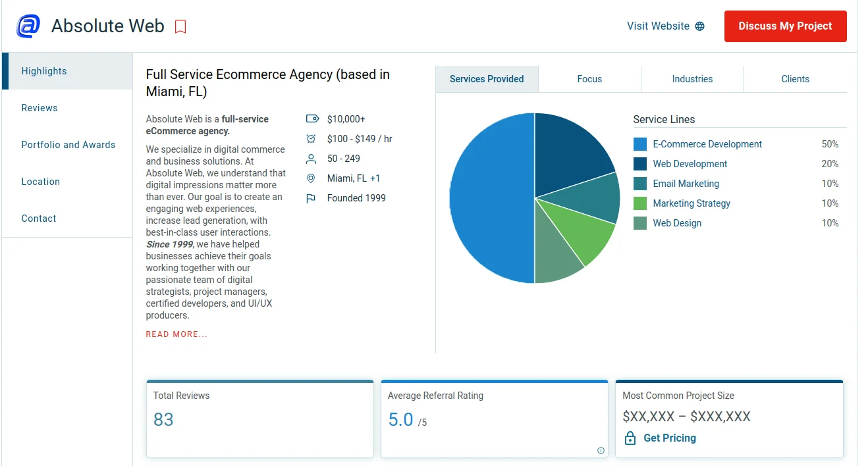Click the Full Service Ecommerce Agency heading

tap(268, 83)
